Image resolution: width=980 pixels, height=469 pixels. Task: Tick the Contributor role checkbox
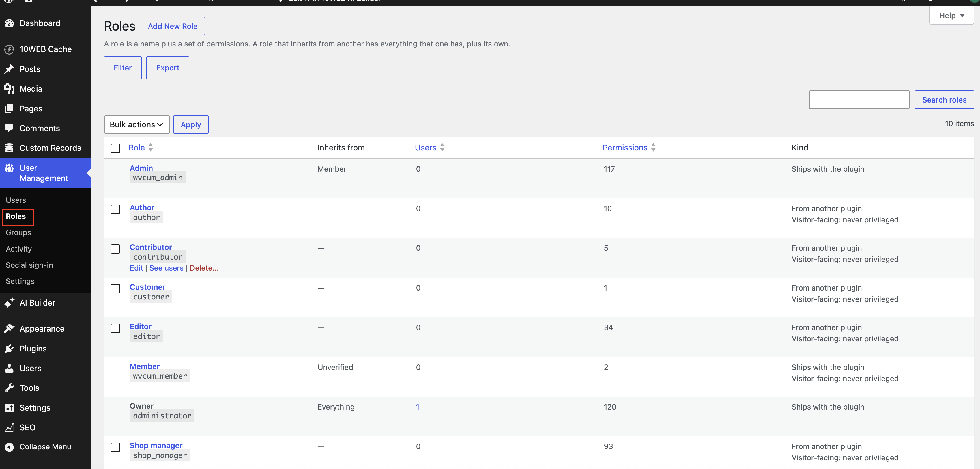point(115,249)
